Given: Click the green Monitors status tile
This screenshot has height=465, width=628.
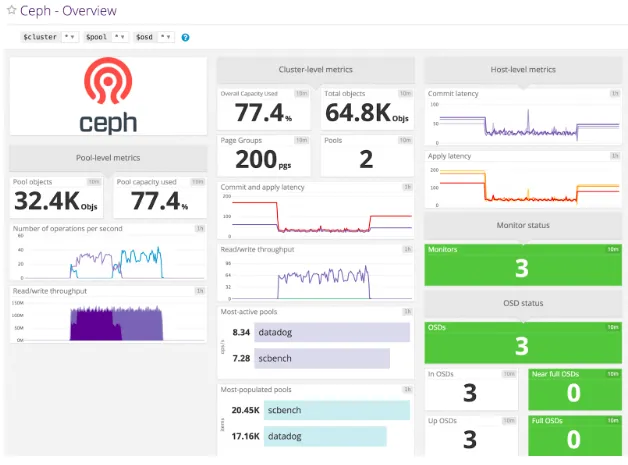Looking at the screenshot, I should coord(523,265).
